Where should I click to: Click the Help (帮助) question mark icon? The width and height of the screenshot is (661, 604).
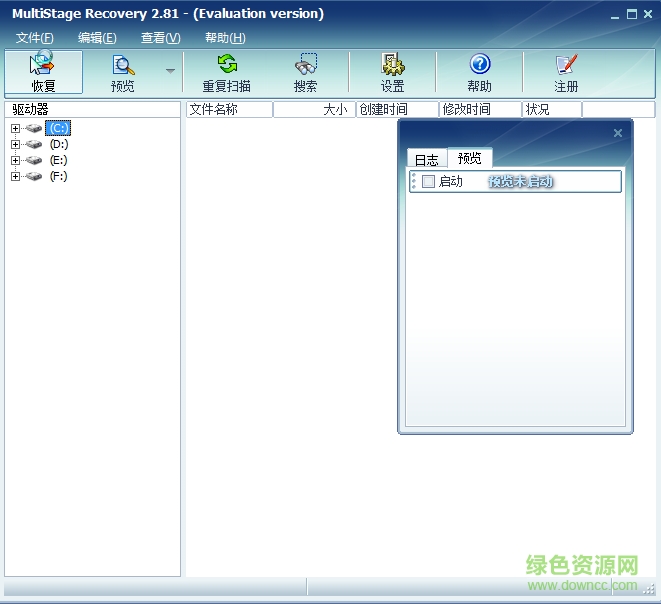click(x=480, y=66)
